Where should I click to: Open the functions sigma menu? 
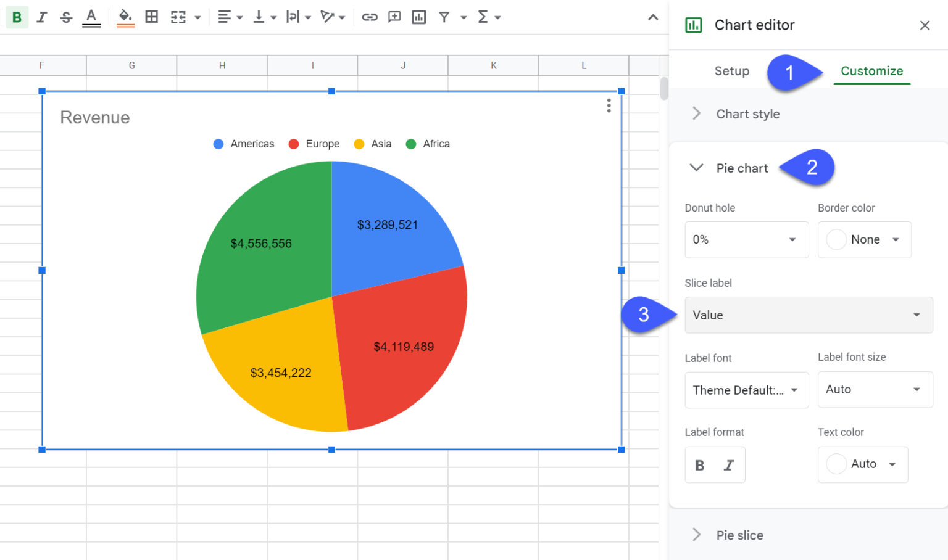pos(483,17)
